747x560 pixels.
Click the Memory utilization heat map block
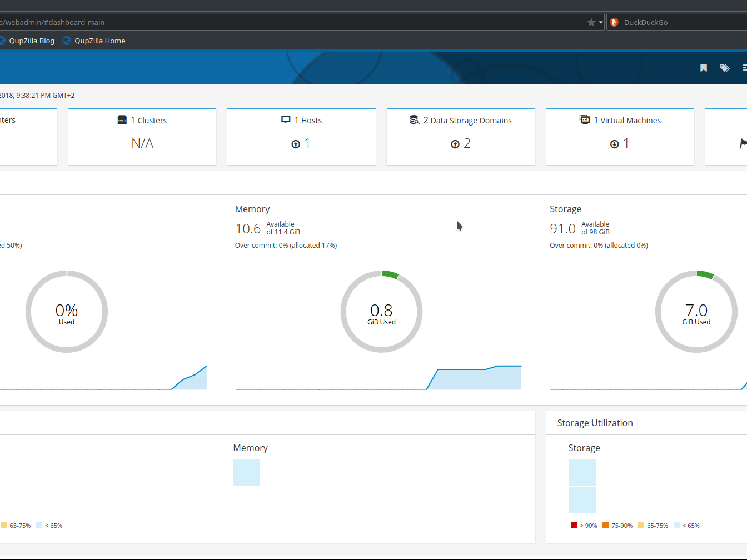coord(247,472)
